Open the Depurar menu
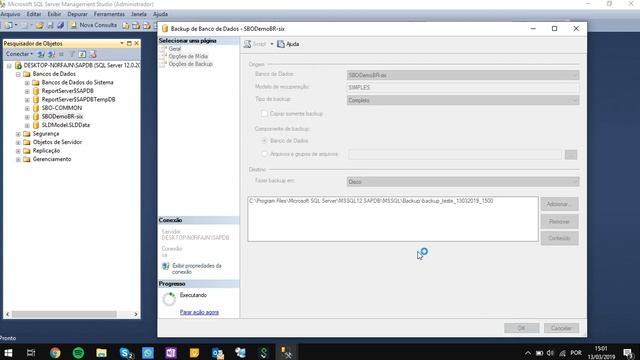 [x=77, y=14]
